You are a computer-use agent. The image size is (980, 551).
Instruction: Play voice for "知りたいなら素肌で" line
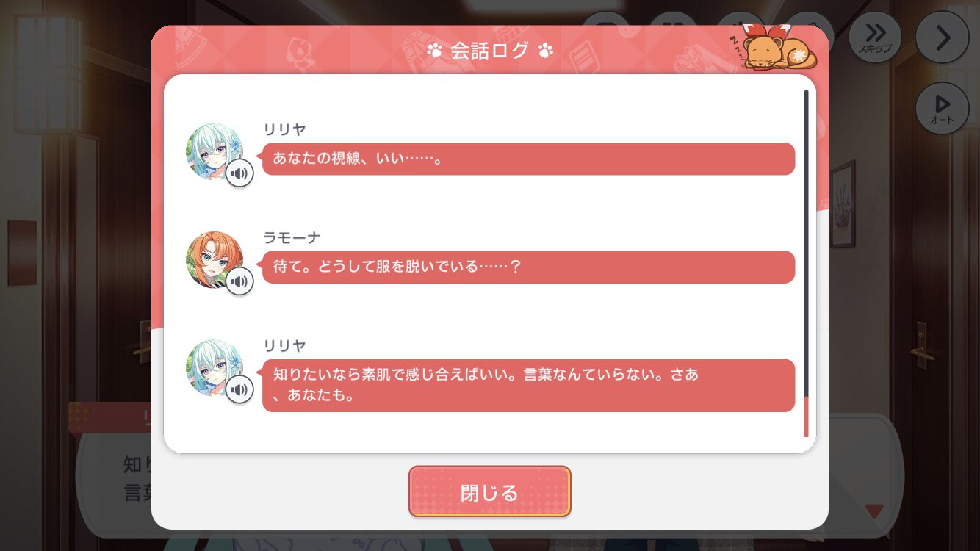click(x=239, y=389)
